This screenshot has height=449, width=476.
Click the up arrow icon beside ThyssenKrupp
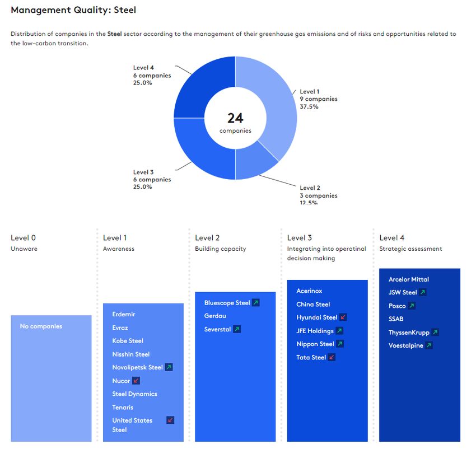pos(435,332)
